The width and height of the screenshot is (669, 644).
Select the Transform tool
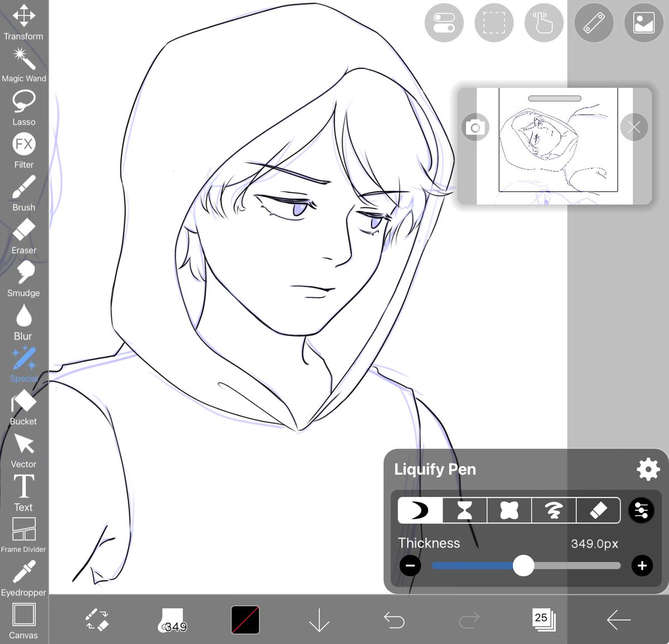23,22
